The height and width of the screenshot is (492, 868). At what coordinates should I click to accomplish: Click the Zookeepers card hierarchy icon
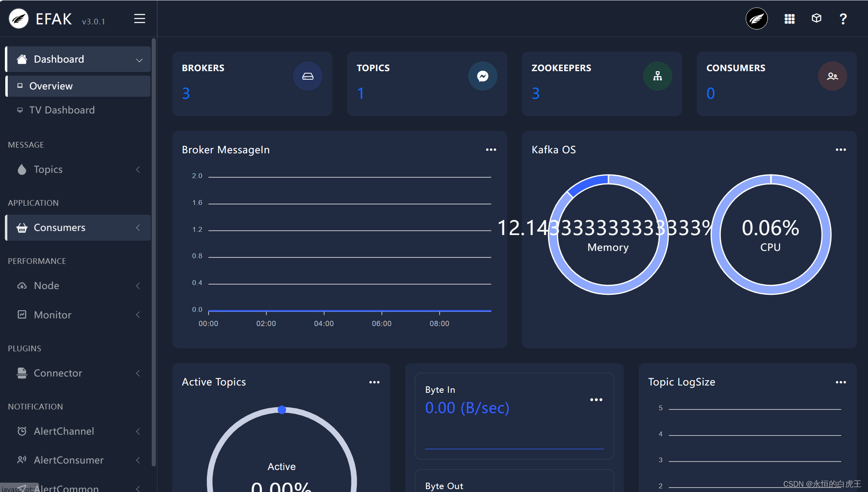tap(658, 76)
